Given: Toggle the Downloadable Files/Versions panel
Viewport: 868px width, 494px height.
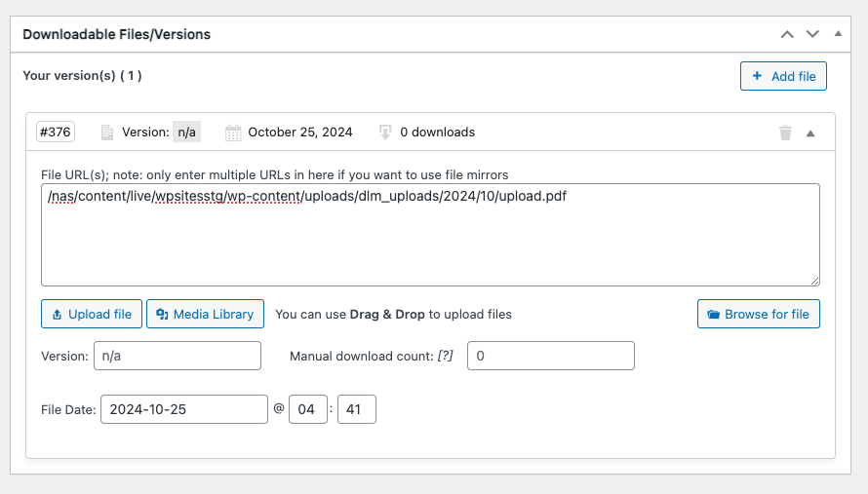Looking at the screenshot, I should click(838, 34).
